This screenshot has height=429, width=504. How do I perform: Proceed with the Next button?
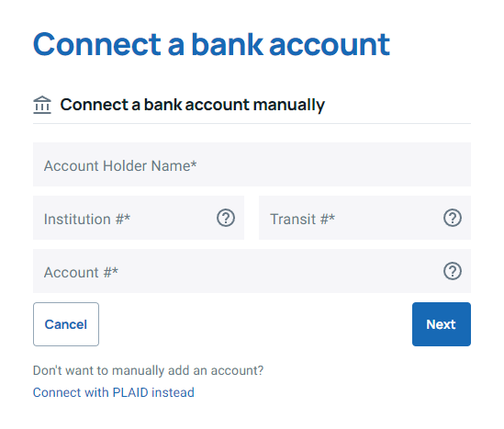coord(442,324)
